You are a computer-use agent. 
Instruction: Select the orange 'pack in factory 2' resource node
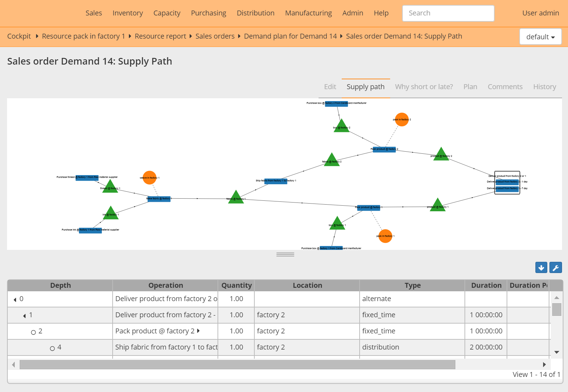pos(402,120)
